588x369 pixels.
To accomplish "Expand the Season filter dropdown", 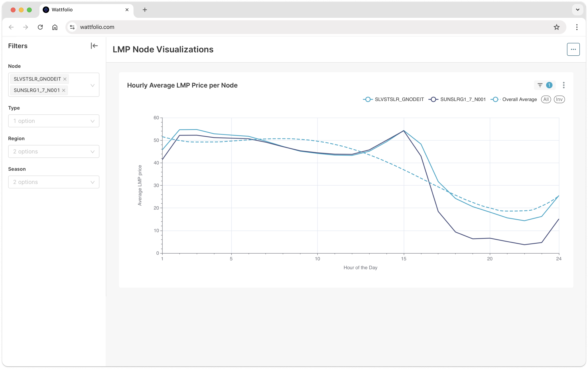I will (x=54, y=182).
